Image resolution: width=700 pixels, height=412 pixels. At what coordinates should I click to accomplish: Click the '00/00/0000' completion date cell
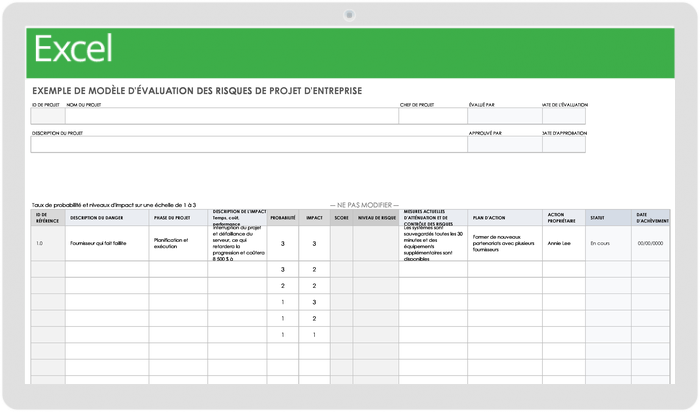(x=651, y=243)
